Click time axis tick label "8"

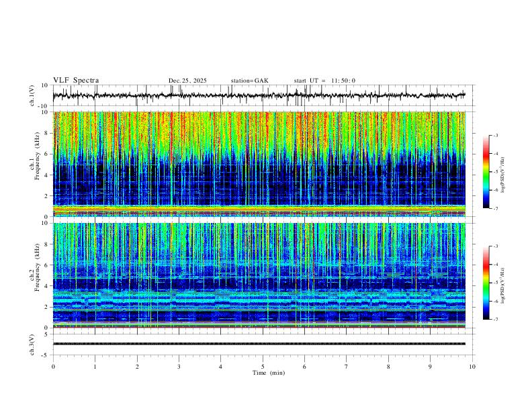click(x=388, y=367)
